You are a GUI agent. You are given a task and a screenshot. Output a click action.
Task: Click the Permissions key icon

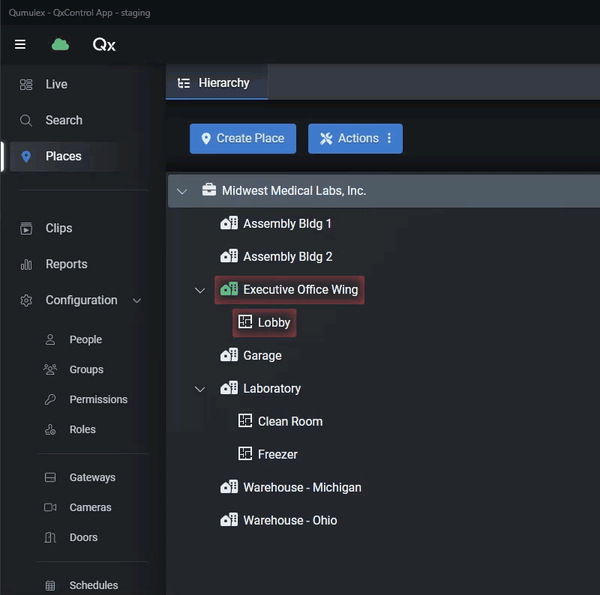click(50, 399)
